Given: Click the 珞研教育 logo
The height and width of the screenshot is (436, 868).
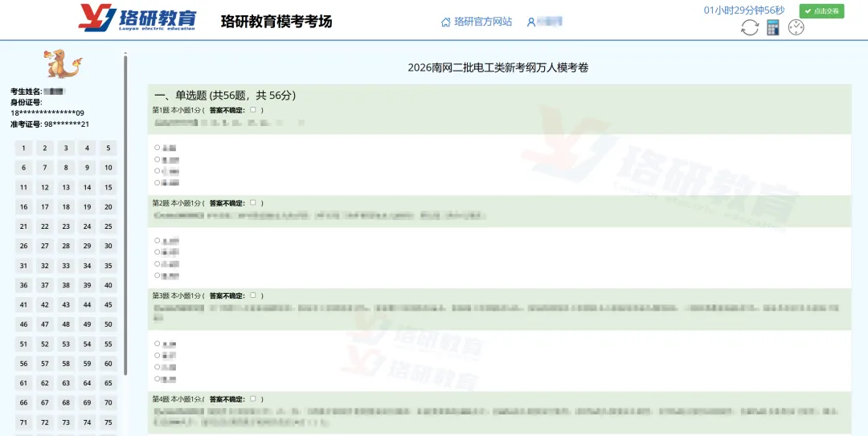Looking at the screenshot, I should click(x=137, y=18).
